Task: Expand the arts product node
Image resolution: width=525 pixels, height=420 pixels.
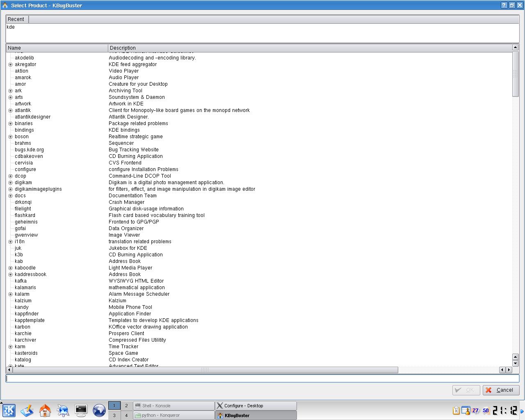Action: [11, 97]
